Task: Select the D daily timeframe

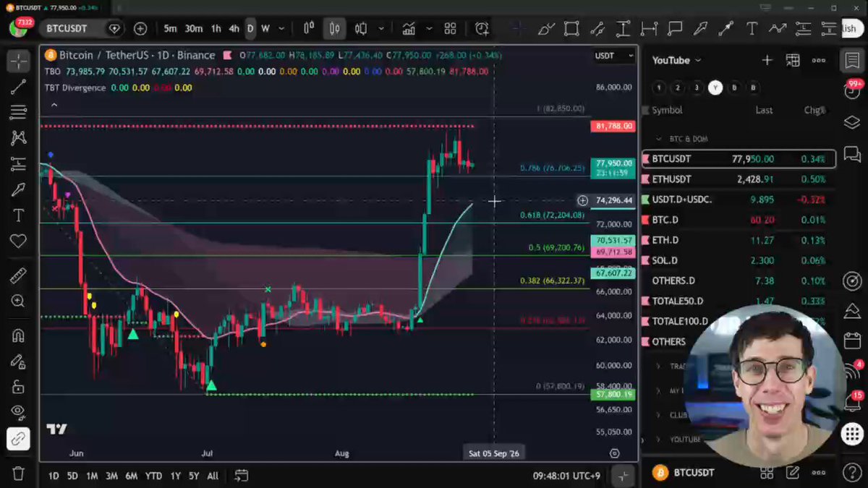Action: tap(250, 29)
